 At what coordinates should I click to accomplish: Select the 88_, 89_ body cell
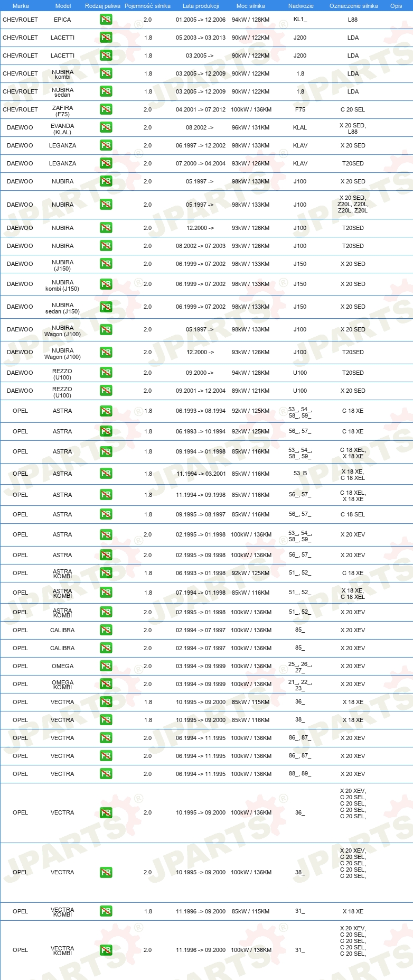click(x=300, y=774)
